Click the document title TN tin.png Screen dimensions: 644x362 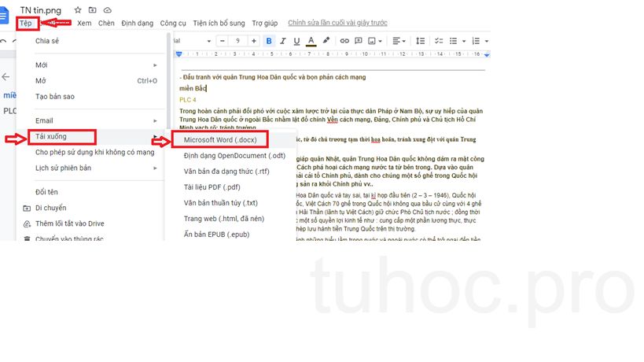41,10
